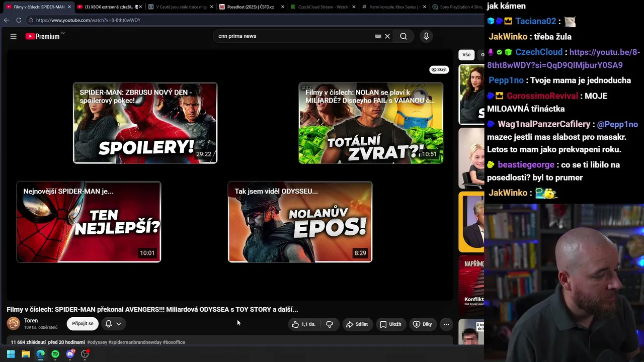
Task: Open Discord from the taskbar
Action: click(70, 354)
